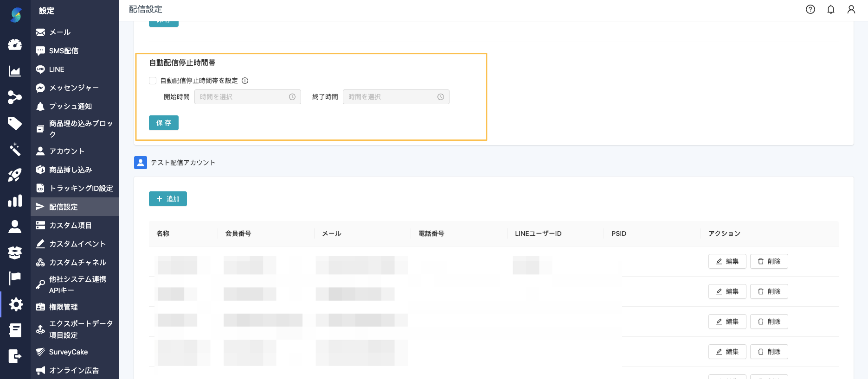Viewport: 868px width, 379px height.
Task: Click 削除 in the second account row
Action: pos(769,291)
